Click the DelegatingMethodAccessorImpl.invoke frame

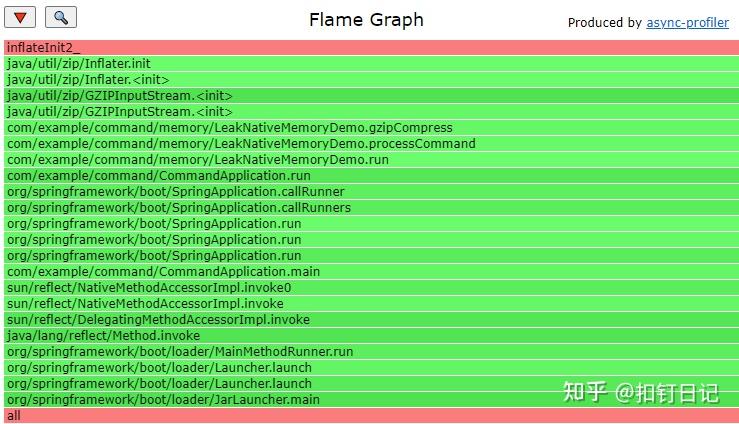click(368, 319)
